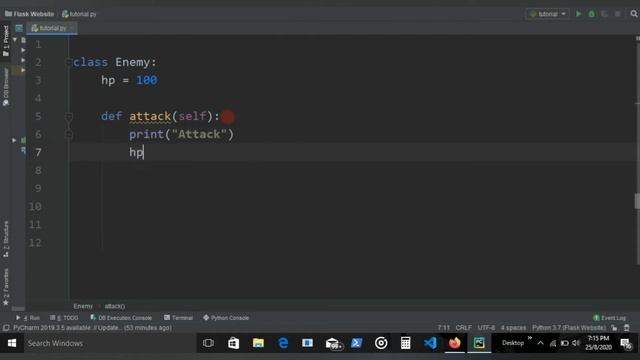The image size is (640, 360).
Task: Change '4 spaces' indent setting
Action: pyautogui.click(x=513, y=328)
